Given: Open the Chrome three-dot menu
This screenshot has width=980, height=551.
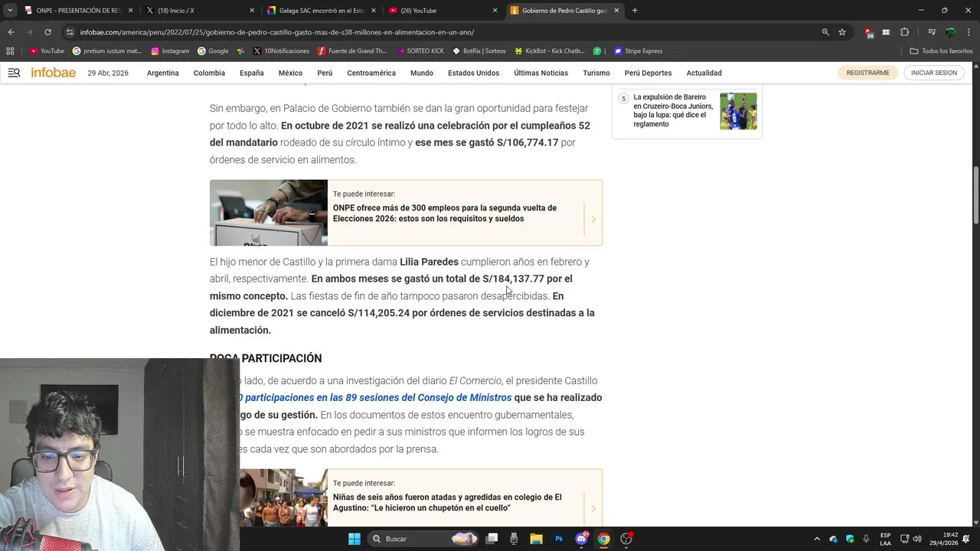Looking at the screenshot, I should click(969, 32).
